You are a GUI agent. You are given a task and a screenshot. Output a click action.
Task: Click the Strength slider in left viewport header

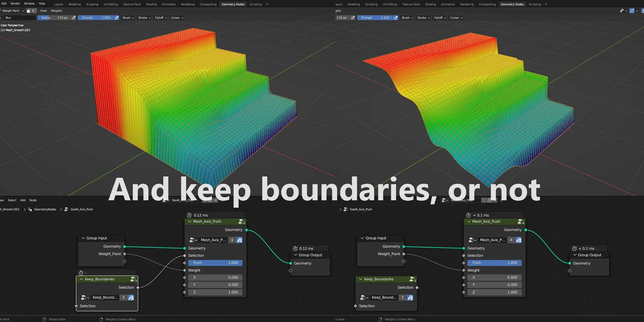(96, 18)
